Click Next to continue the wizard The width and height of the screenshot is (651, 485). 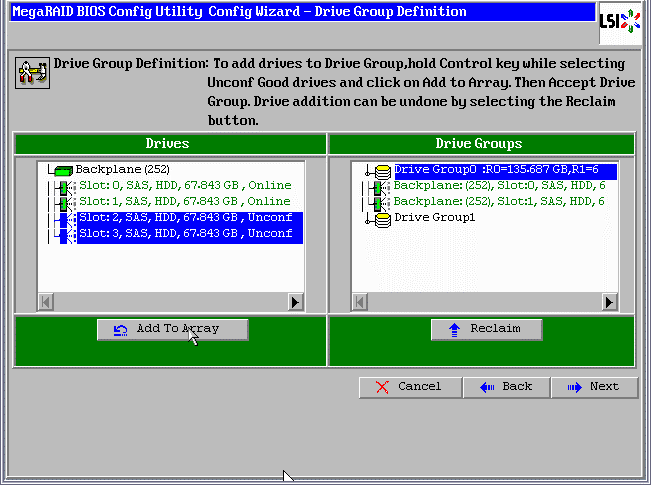point(593,387)
